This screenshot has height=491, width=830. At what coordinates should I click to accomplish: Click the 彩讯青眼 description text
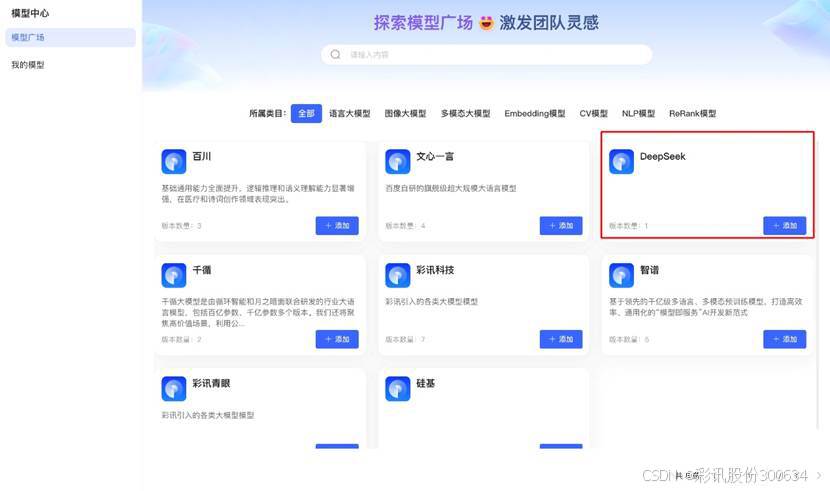click(x=208, y=415)
